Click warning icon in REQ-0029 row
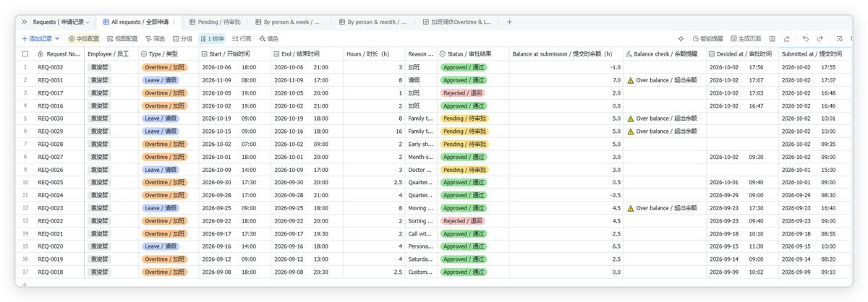The width and height of the screenshot is (868, 302). (x=630, y=131)
